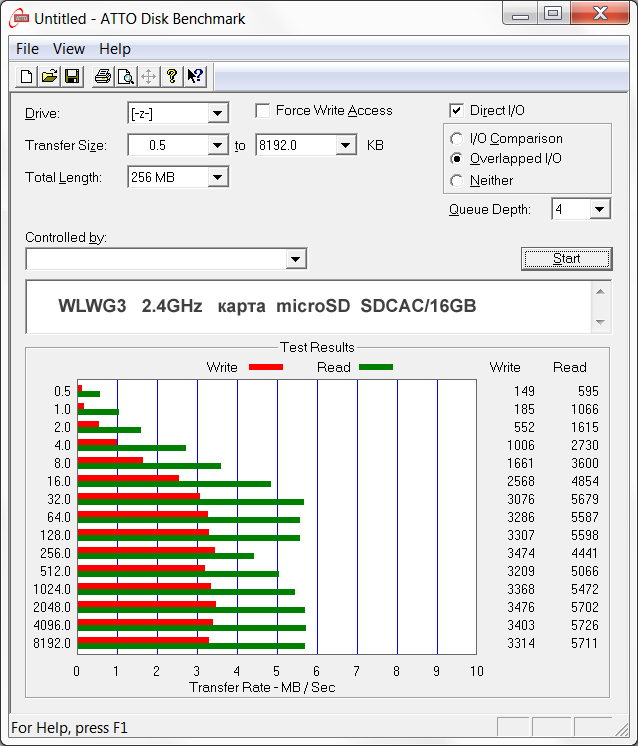Open the View menu
Screen dimensions: 638x746
(x=69, y=48)
